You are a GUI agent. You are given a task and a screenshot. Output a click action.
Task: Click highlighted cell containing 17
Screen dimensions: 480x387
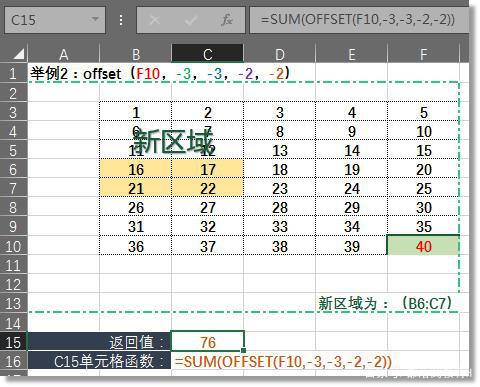[x=208, y=169]
